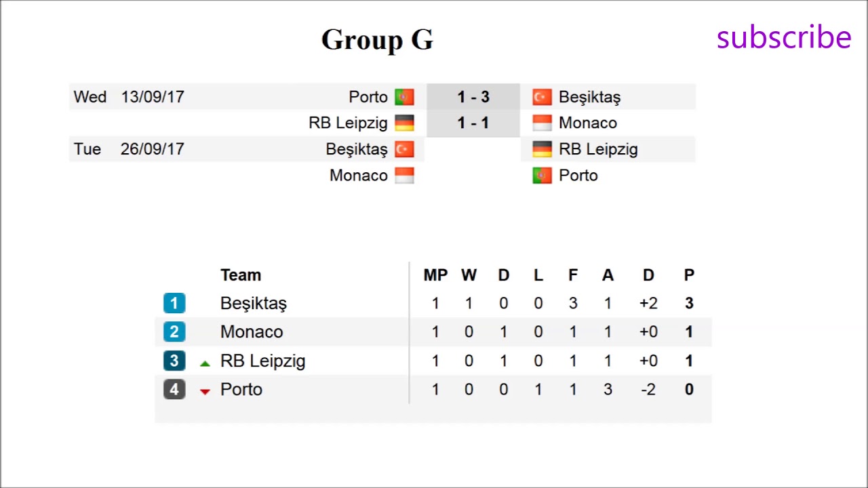
Task: Click the German flag next to RB Leipzig home
Action: point(404,123)
